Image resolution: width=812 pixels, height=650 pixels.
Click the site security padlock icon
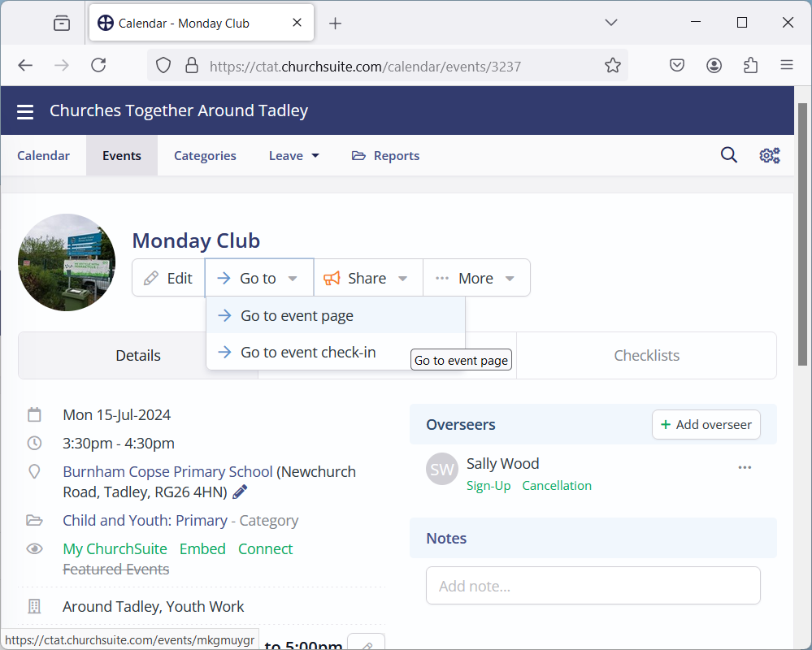coord(192,65)
